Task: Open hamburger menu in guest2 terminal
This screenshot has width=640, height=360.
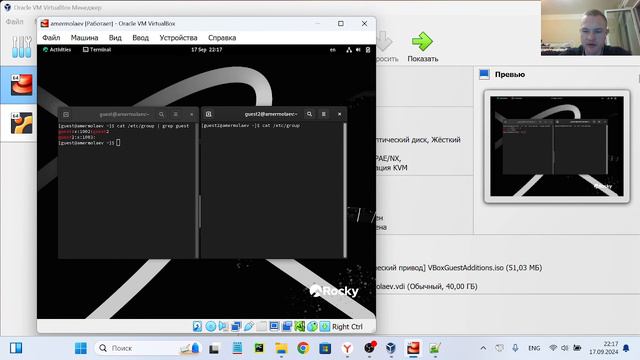Action: tap(324, 114)
